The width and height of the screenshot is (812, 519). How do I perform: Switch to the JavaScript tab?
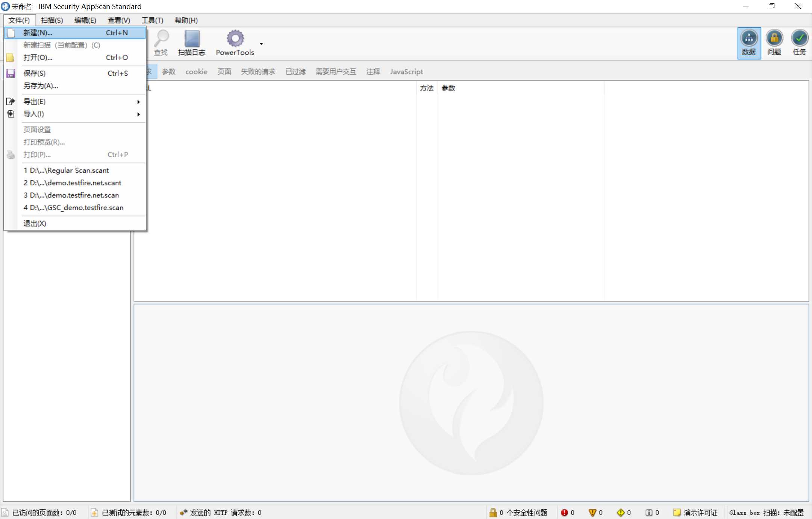click(406, 71)
